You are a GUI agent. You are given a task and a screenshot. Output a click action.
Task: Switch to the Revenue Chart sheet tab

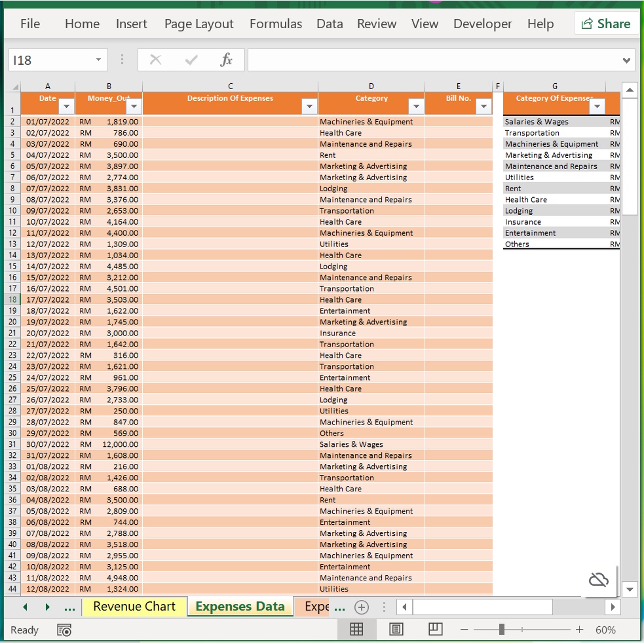tap(134, 607)
